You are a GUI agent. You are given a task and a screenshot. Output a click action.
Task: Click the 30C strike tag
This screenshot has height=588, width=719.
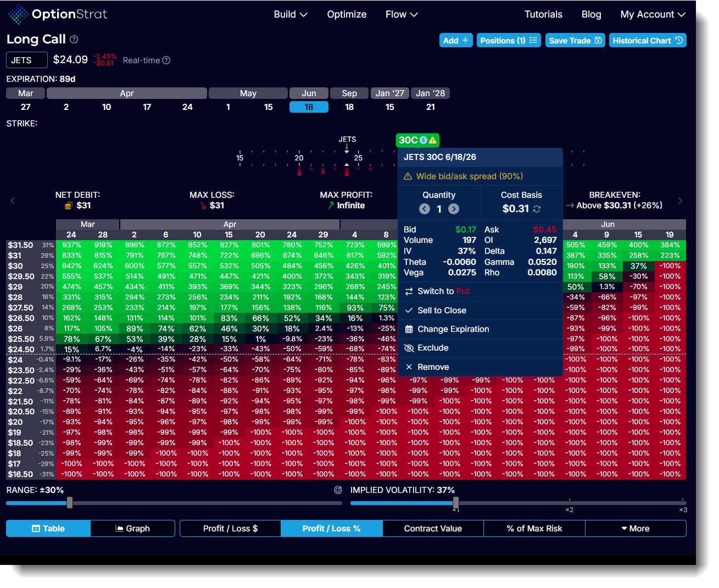click(417, 140)
